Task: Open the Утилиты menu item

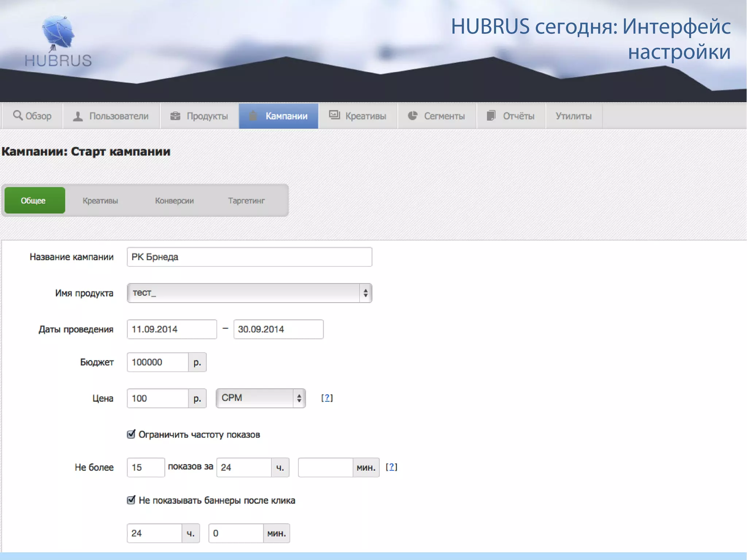Action: point(574,116)
